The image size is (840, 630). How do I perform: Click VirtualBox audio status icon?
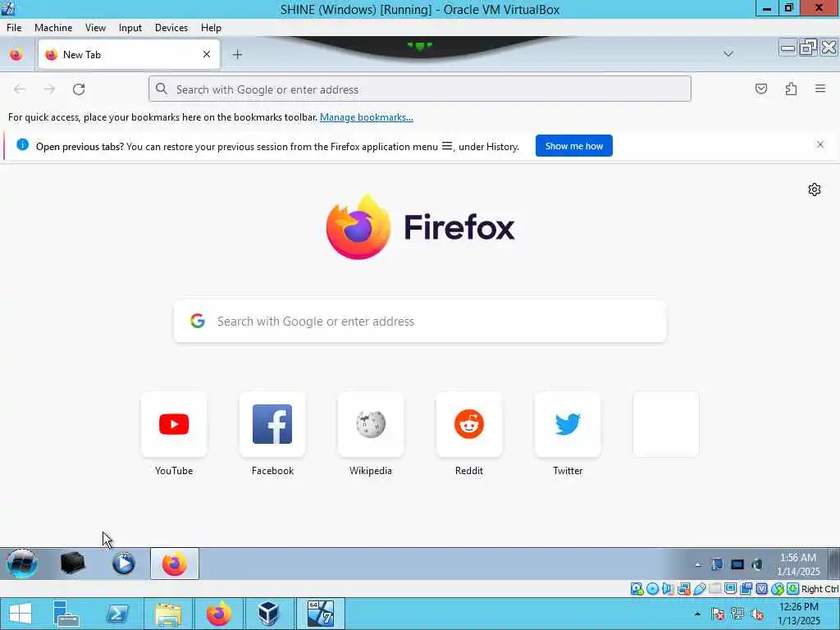pos(668,589)
